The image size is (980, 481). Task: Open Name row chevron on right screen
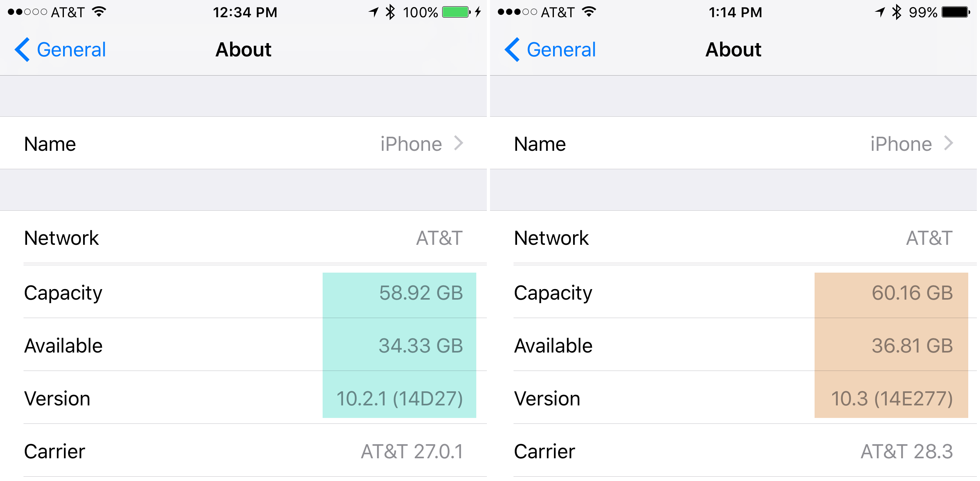(949, 143)
